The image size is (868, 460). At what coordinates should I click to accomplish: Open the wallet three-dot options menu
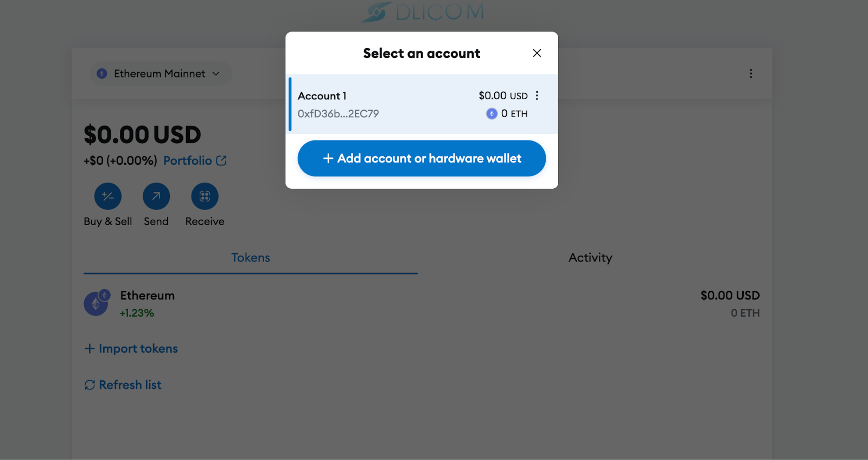click(x=751, y=74)
